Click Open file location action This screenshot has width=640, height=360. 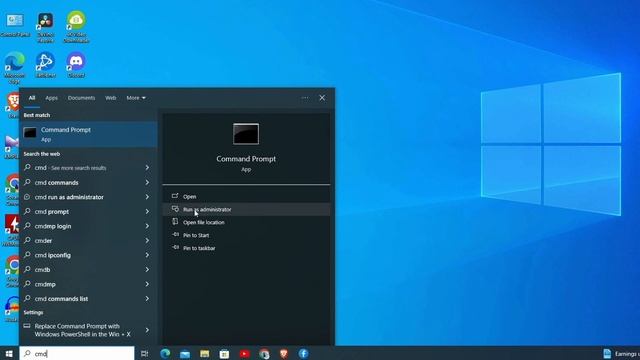246,222
